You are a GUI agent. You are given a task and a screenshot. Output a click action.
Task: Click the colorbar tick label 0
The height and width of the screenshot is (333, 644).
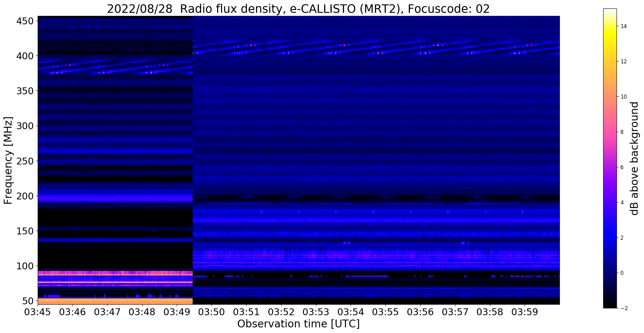(622, 273)
